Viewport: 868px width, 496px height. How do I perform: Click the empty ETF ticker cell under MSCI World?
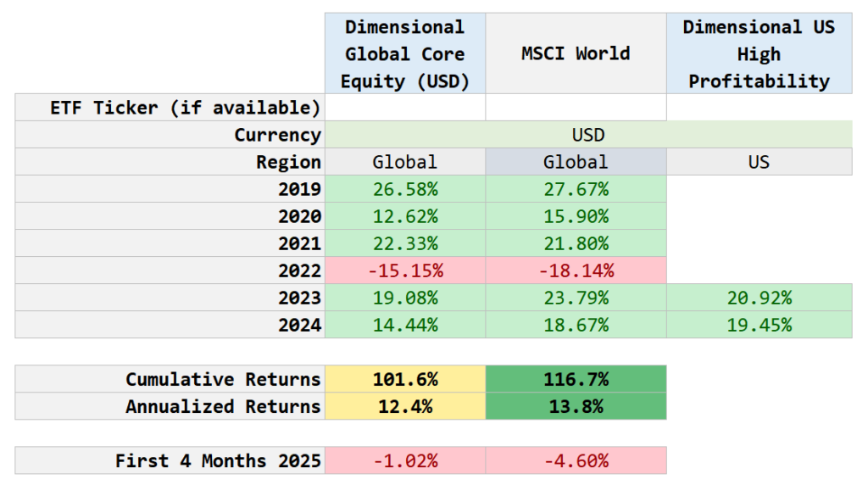tap(576, 108)
